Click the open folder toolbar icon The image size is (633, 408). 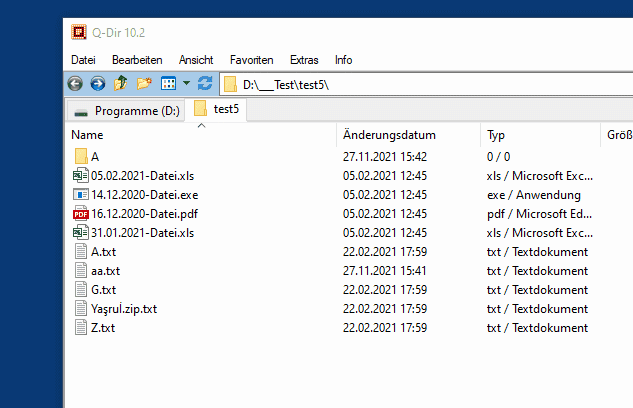[144, 84]
